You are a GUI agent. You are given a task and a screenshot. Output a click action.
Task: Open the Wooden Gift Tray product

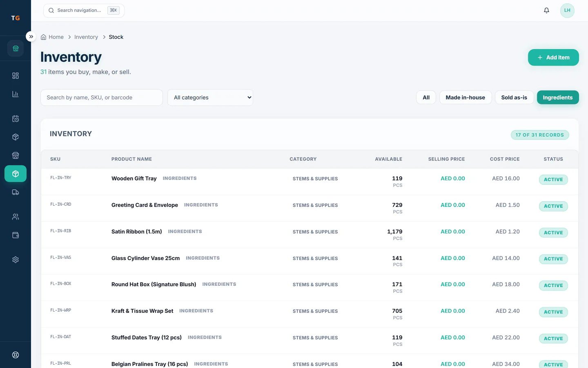click(134, 179)
